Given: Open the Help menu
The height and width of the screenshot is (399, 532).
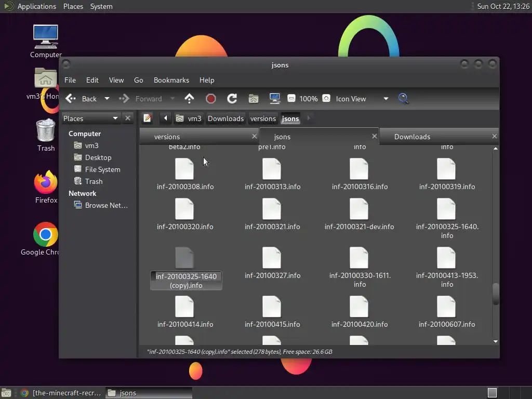Looking at the screenshot, I should tap(207, 80).
